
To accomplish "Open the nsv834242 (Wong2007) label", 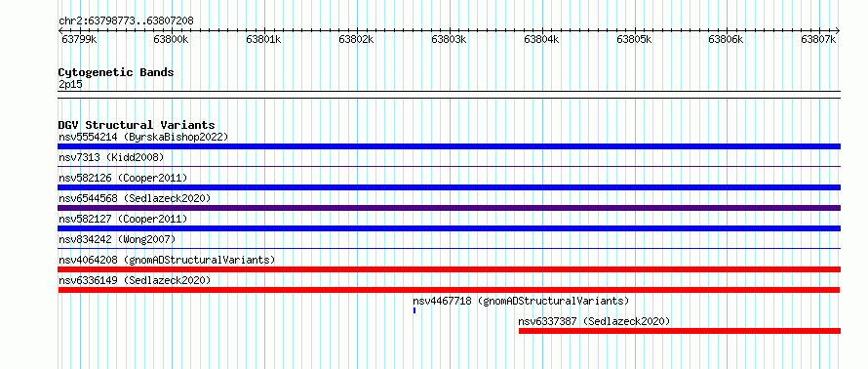I will coord(117,239).
